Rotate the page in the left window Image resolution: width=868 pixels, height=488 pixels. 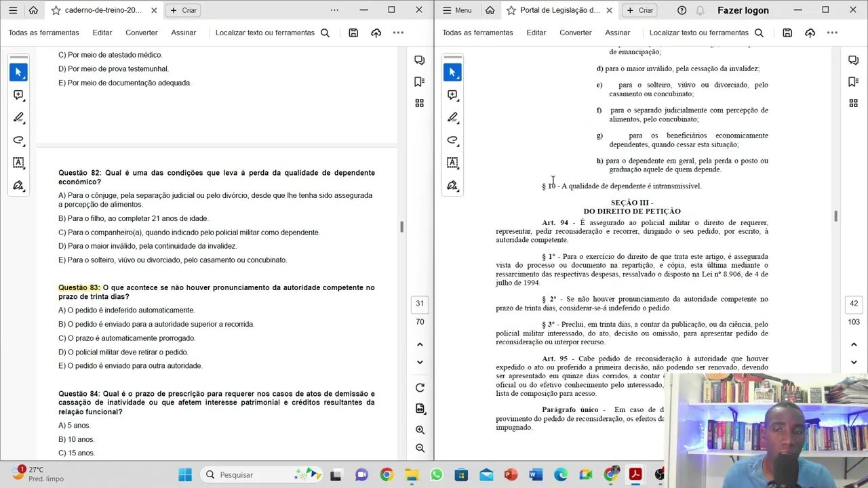point(420,388)
